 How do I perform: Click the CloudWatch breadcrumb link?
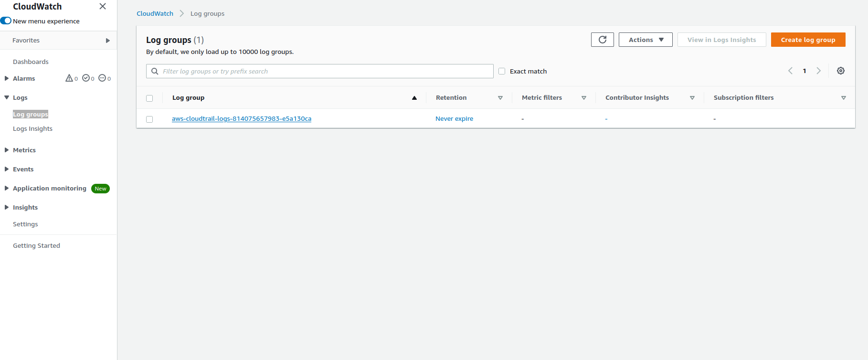155,13
